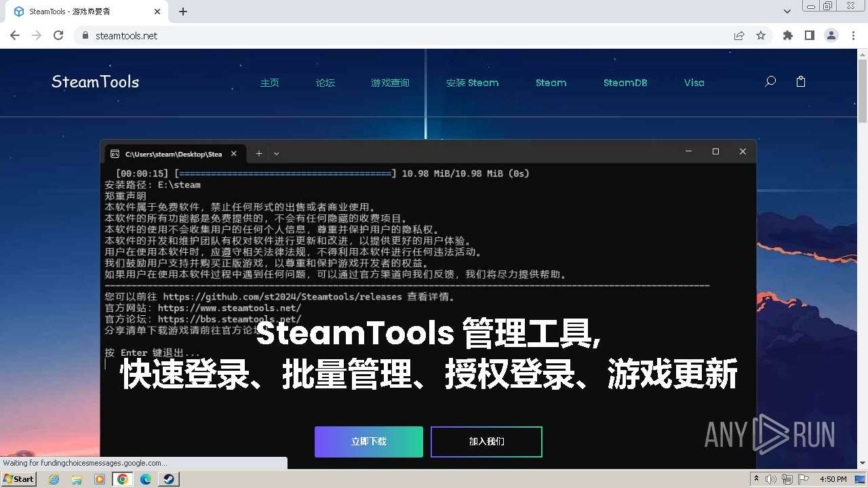Viewport: 868px width, 488px height.
Task: Open the volume speaker tray icon
Action: [771, 479]
